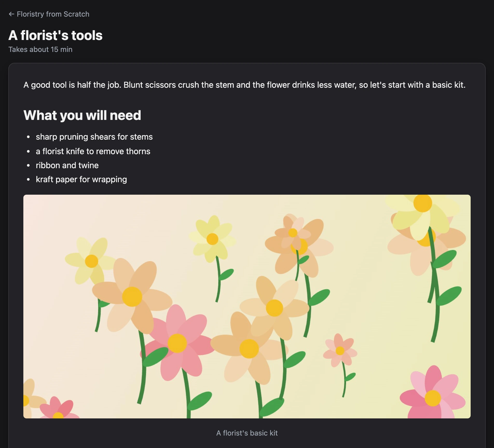The width and height of the screenshot is (494, 448).
Task: Open the flowers illustration image
Action: pos(247,306)
